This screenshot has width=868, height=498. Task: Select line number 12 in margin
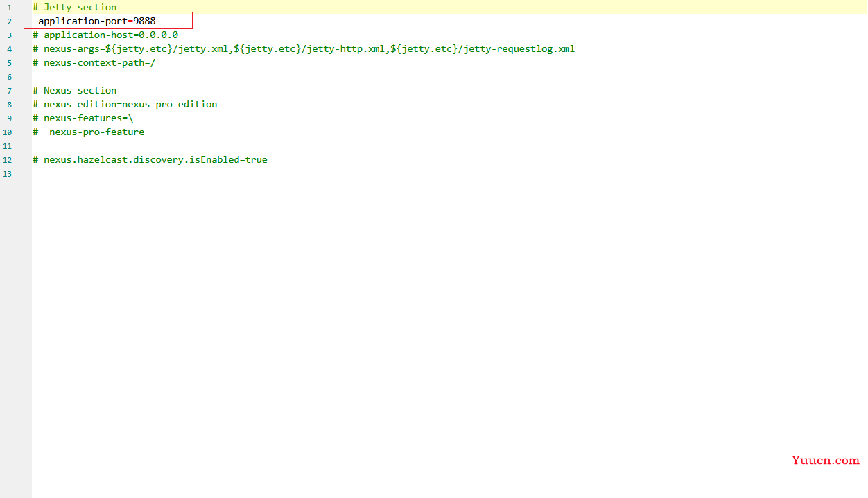click(7, 160)
